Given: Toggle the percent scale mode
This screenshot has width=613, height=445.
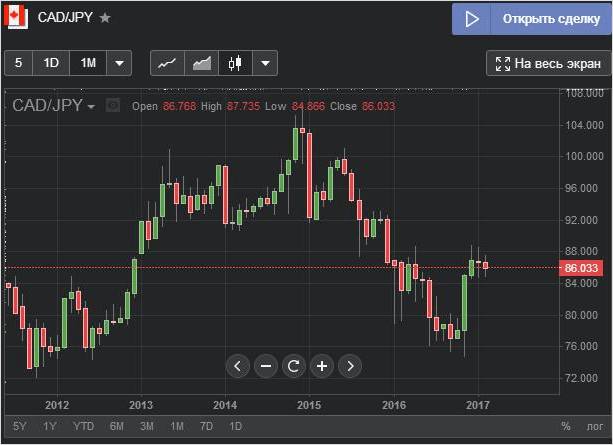Looking at the screenshot, I should click(565, 427).
